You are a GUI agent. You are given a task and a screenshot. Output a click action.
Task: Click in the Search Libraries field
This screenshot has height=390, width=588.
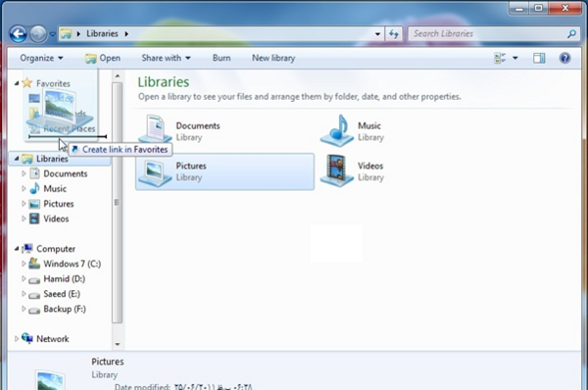pyautogui.click(x=487, y=33)
